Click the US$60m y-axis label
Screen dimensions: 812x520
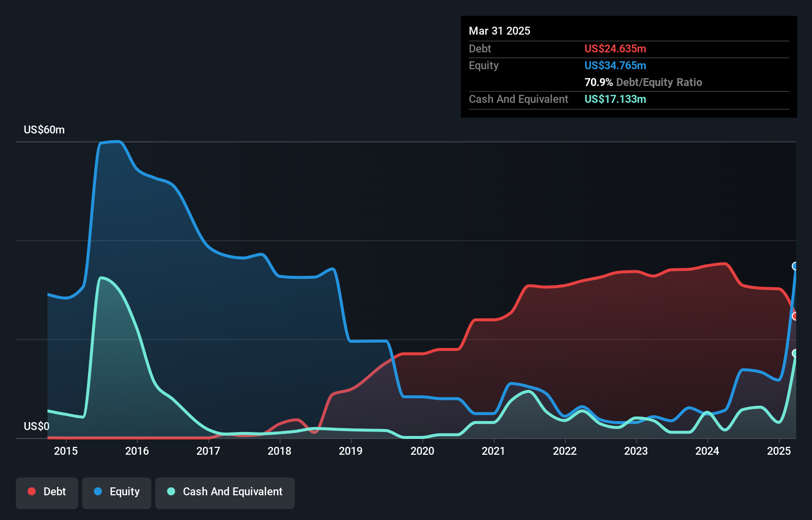44,130
